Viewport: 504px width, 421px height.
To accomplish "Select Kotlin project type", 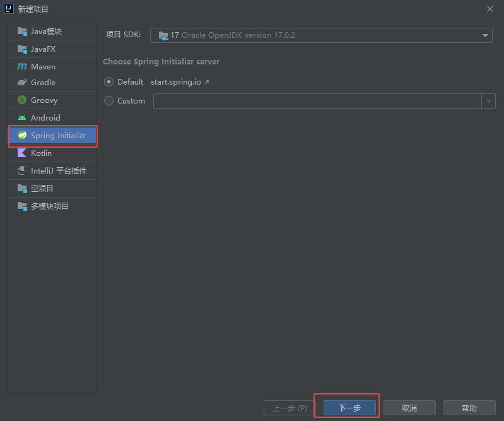I will [52, 153].
